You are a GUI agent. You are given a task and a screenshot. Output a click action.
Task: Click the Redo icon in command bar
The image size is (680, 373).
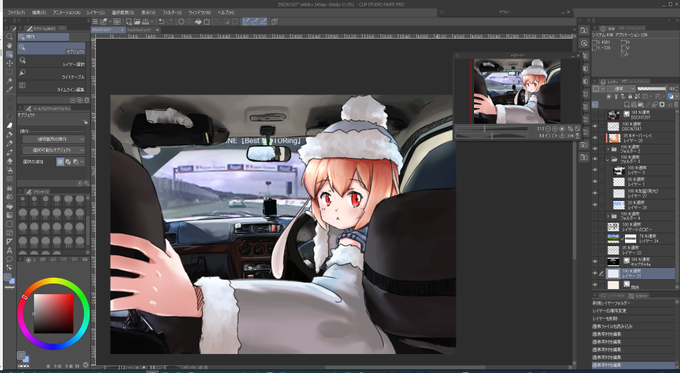170,21
